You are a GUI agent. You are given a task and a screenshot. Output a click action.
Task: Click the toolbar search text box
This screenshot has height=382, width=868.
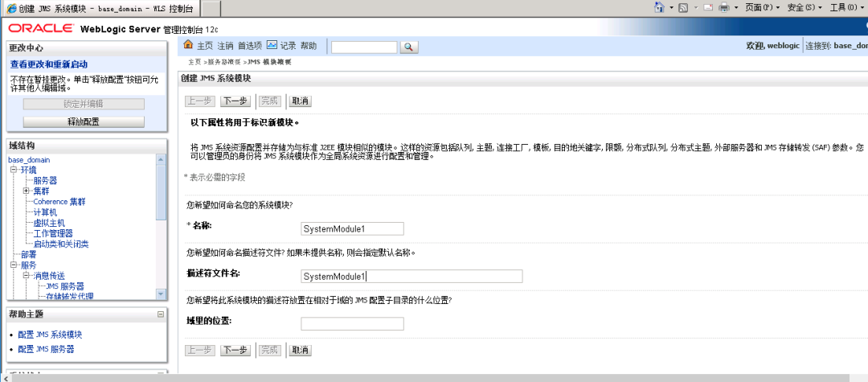pyautogui.click(x=364, y=47)
